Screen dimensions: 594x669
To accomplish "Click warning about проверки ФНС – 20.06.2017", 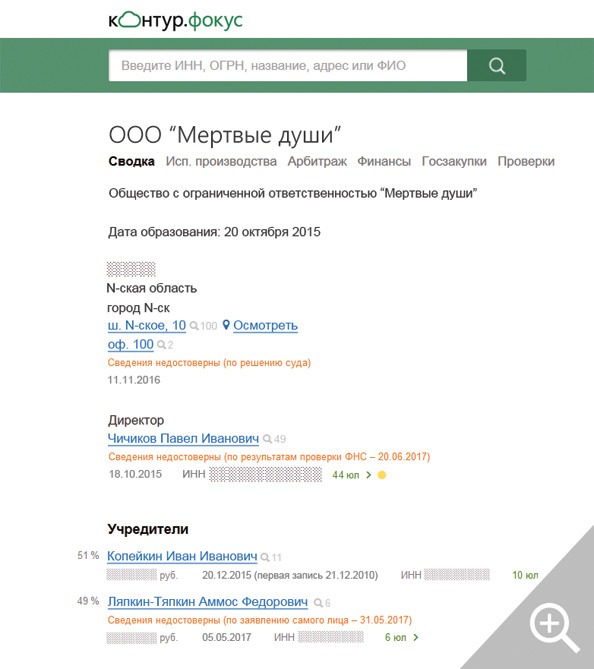I will click(269, 457).
